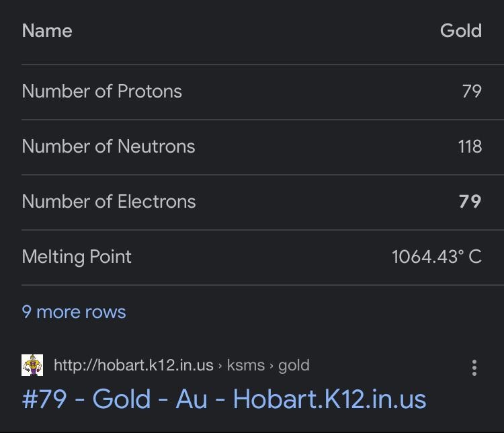Click the neutron count value 118
This screenshot has height=433, width=504.
tap(470, 147)
